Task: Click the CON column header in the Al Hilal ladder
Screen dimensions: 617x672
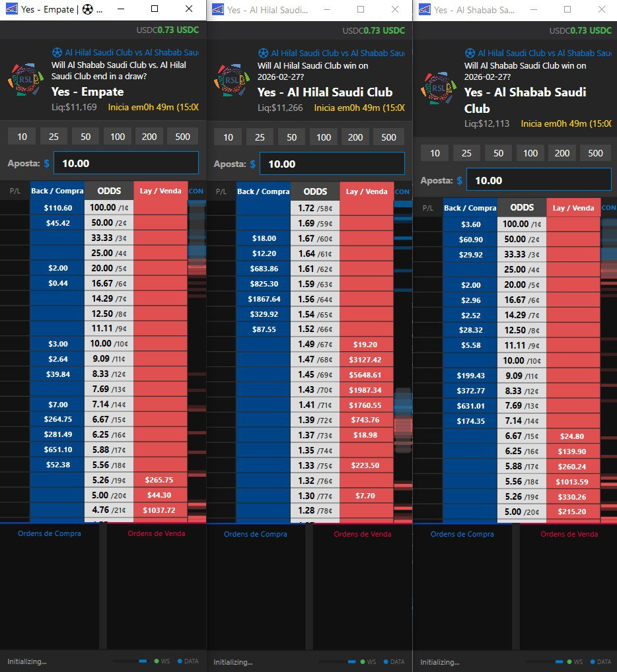Action: (402, 191)
